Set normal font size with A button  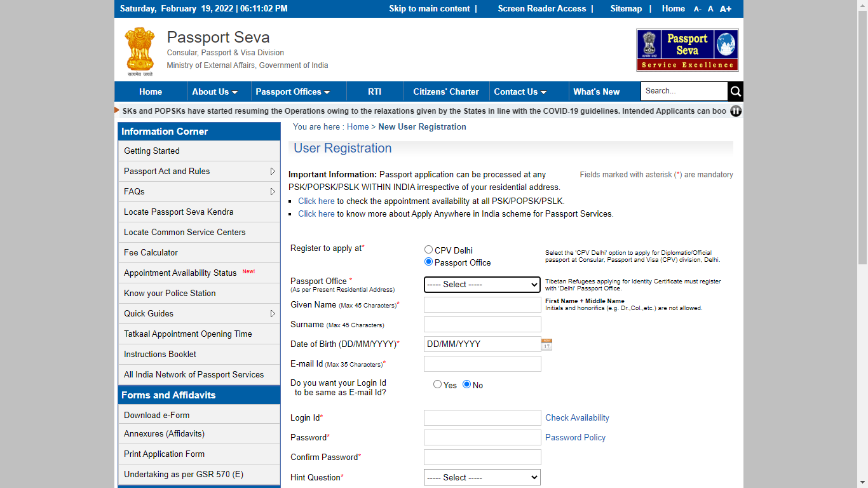click(x=710, y=9)
